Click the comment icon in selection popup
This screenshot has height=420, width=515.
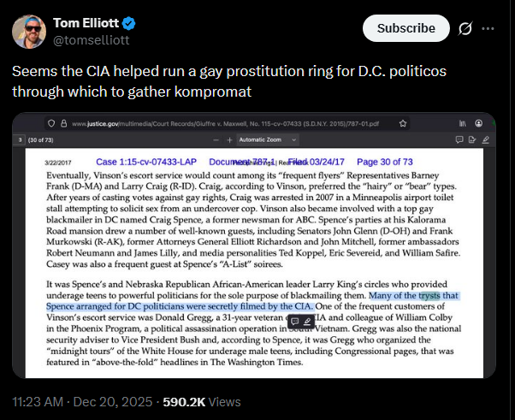click(293, 321)
